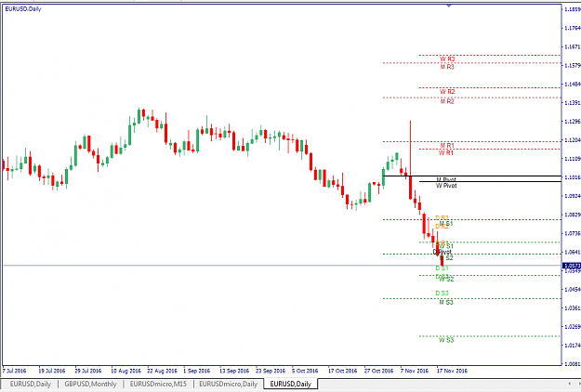Open the EURUSDmicro,M15 chart tab
The image size is (581, 392).
coord(158,385)
